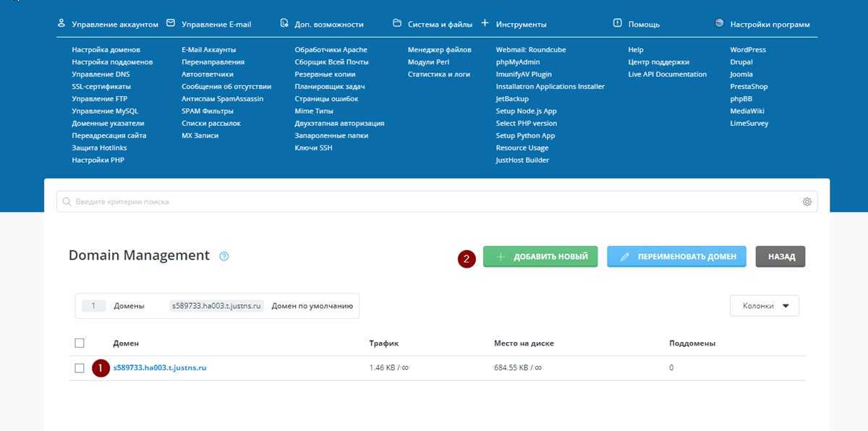868x431 pixels.
Task: Open Управление MySQL link
Action: 105,111
